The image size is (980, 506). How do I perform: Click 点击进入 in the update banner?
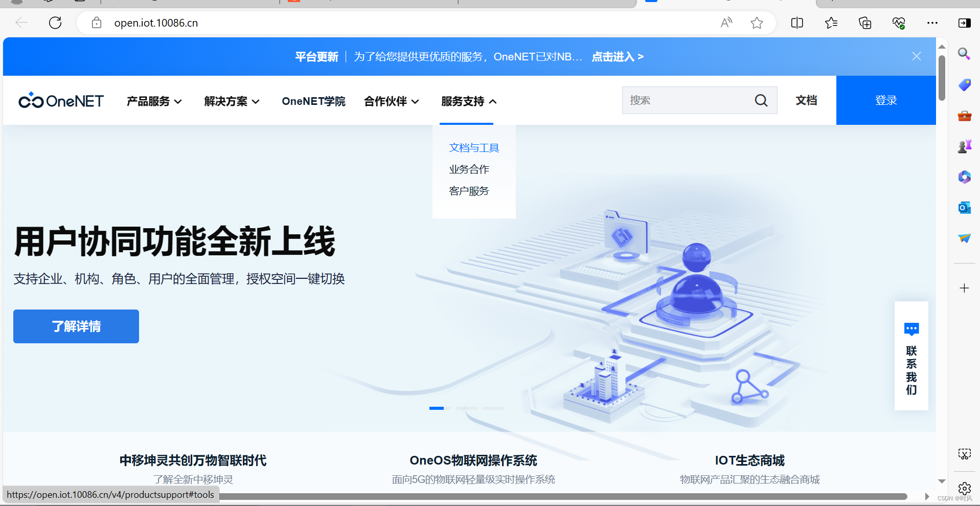click(x=618, y=57)
